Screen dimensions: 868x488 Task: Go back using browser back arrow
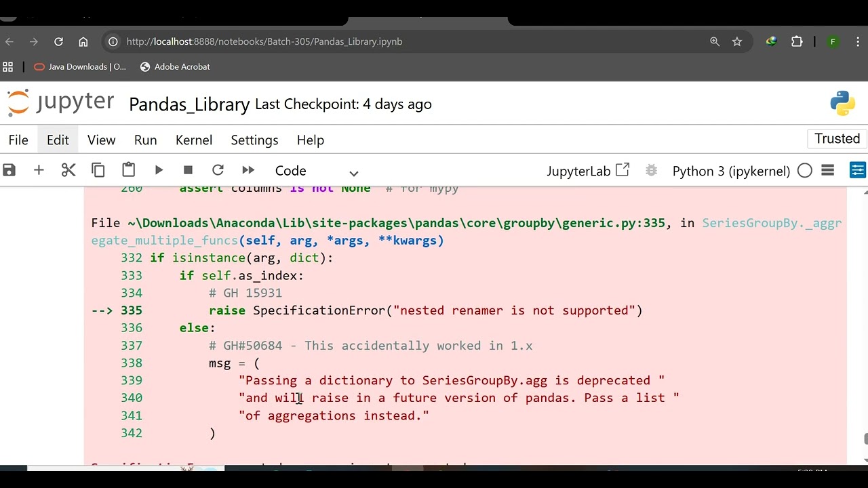(x=9, y=41)
